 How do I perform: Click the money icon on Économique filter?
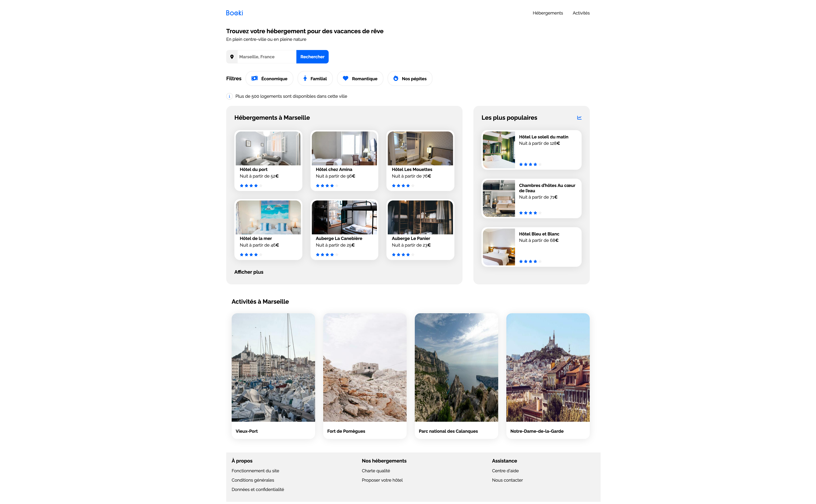[x=254, y=78]
